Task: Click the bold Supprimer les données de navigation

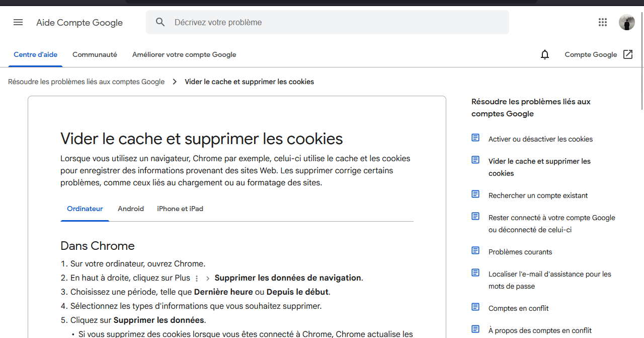Action: click(288, 278)
